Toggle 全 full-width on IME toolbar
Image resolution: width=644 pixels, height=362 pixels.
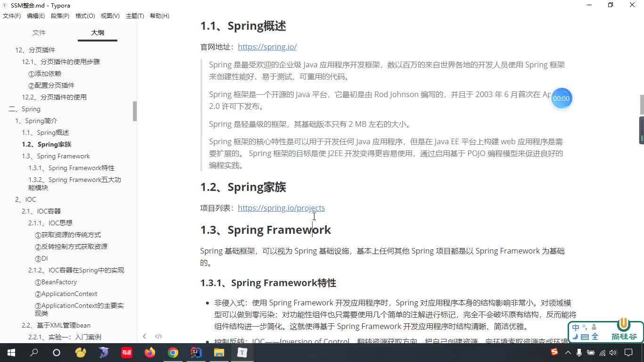click(594, 337)
